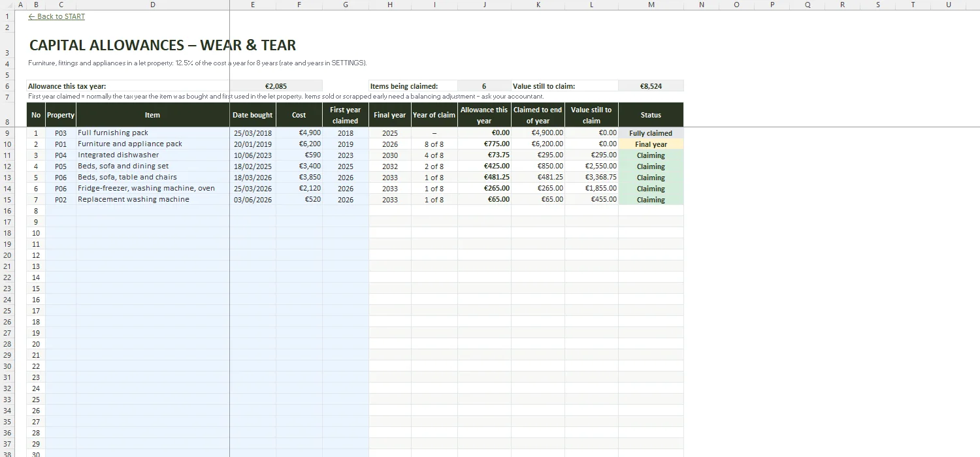The image size is (980, 457).
Task: Select empty item cell in row numbered 8
Action: pyautogui.click(x=153, y=211)
